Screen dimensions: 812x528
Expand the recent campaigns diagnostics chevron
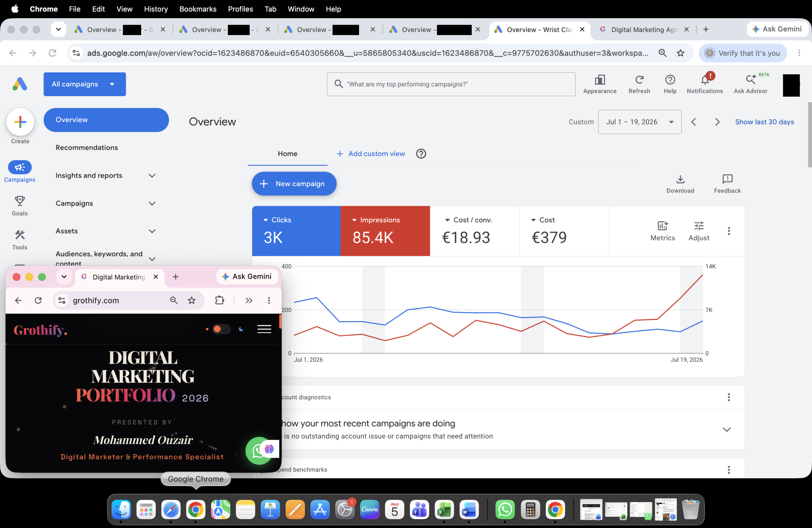click(x=727, y=429)
